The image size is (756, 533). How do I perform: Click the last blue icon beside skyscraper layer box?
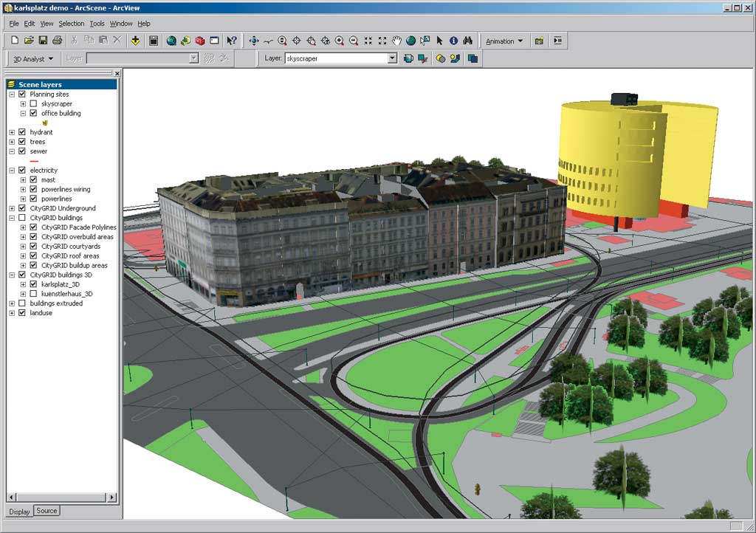(x=472, y=58)
